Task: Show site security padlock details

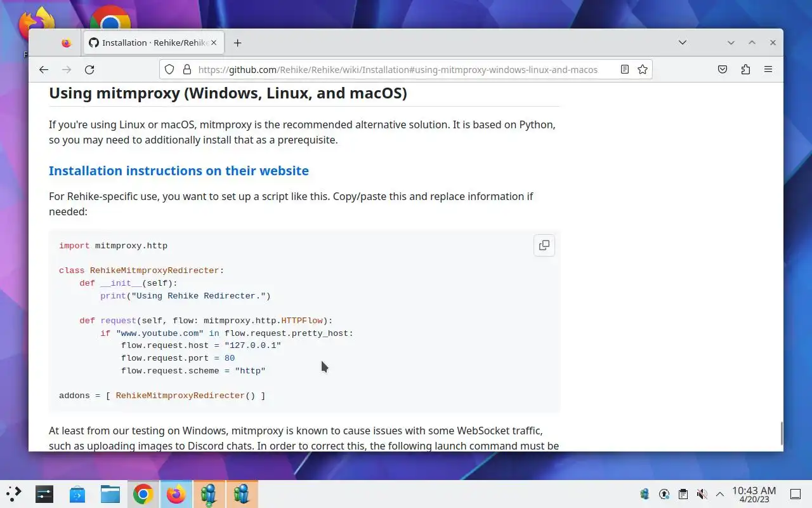Action: (187, 70)
